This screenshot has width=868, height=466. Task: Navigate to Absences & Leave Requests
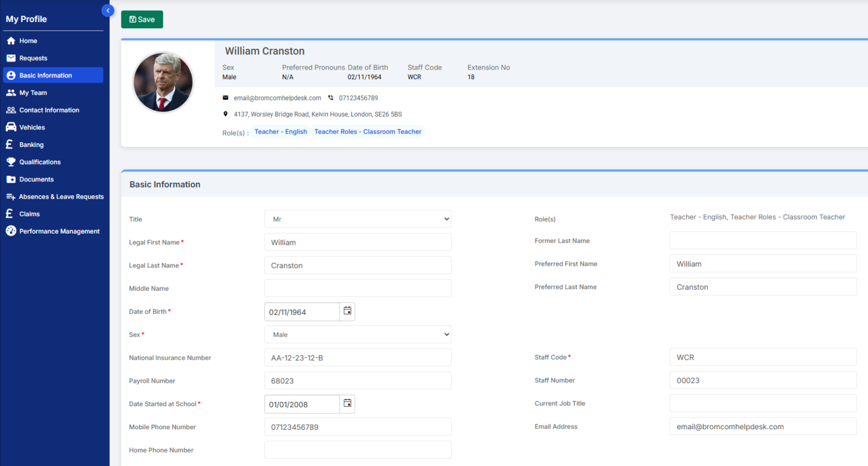[10, 196]
